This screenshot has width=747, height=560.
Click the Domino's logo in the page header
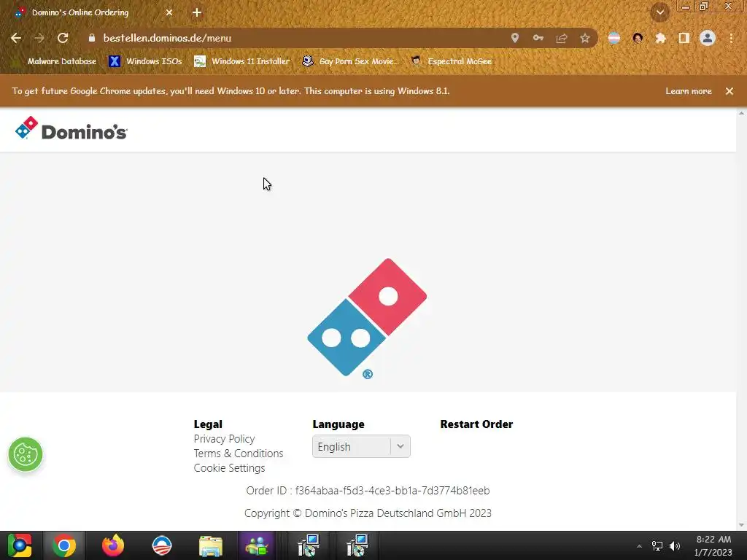click(71, 128)
